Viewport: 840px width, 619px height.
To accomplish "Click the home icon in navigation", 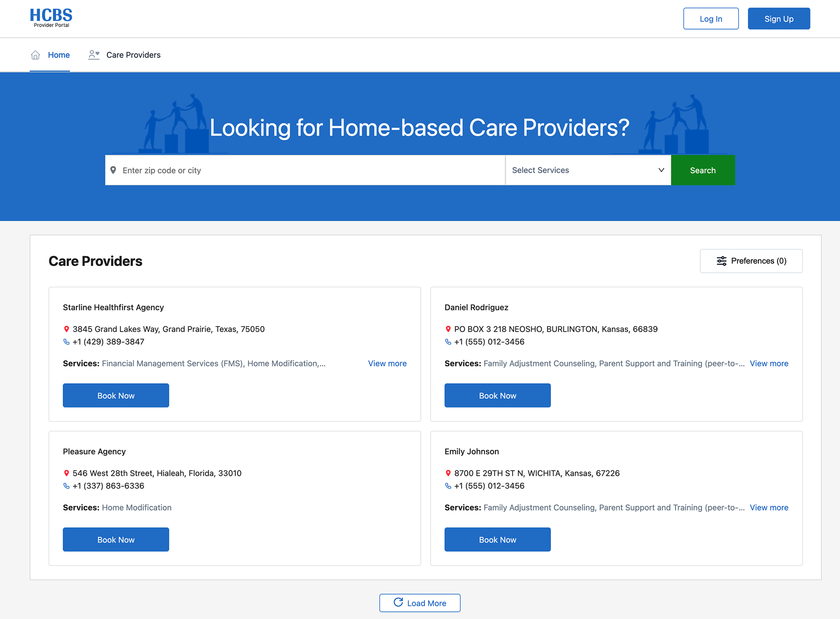I will pos(35,55).
